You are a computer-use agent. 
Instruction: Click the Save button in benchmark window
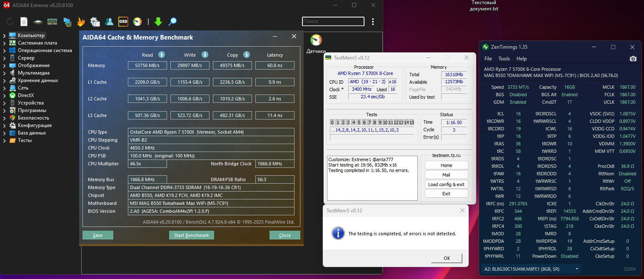click(98, 235)
